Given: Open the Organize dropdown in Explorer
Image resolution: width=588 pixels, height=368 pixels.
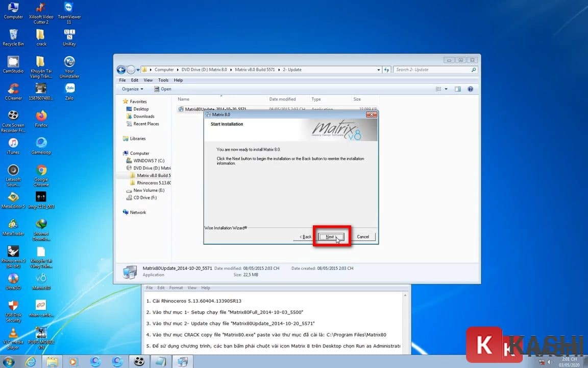Looking at the screenshot, I should pos(132,89).
